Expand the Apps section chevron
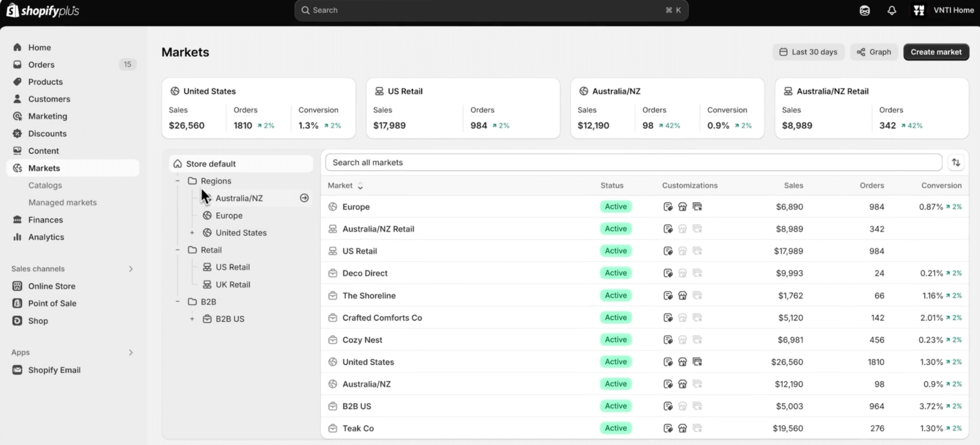 coord(130,352)
